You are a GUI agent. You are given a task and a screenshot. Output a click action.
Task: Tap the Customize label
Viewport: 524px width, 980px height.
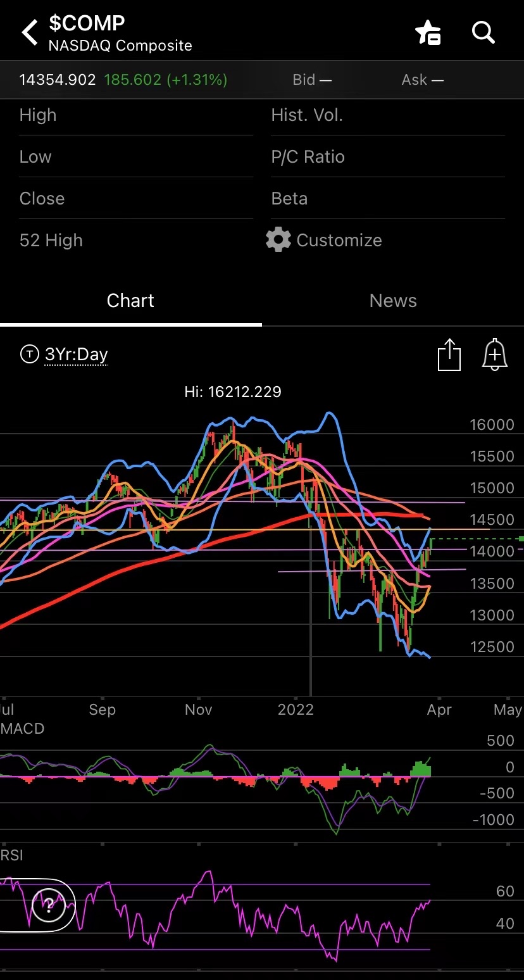pyautogui.click(x=339, y=241)
